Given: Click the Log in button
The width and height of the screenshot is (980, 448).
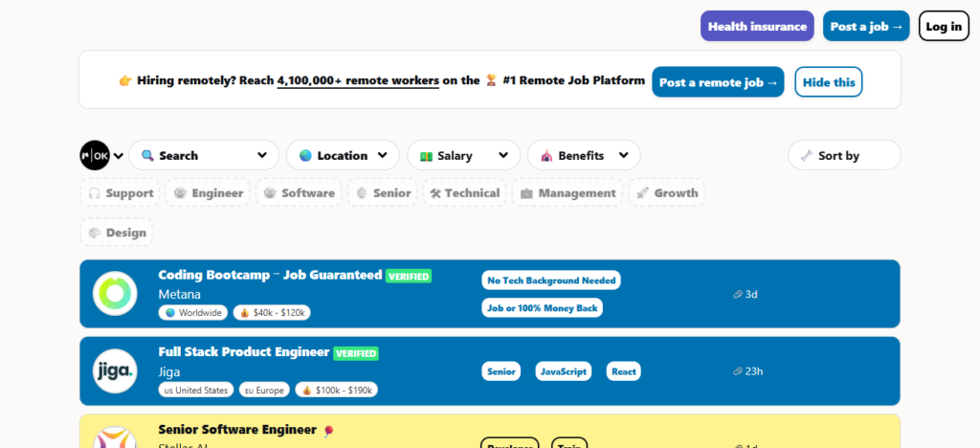Looking at the screenshot, I should 944,26.
